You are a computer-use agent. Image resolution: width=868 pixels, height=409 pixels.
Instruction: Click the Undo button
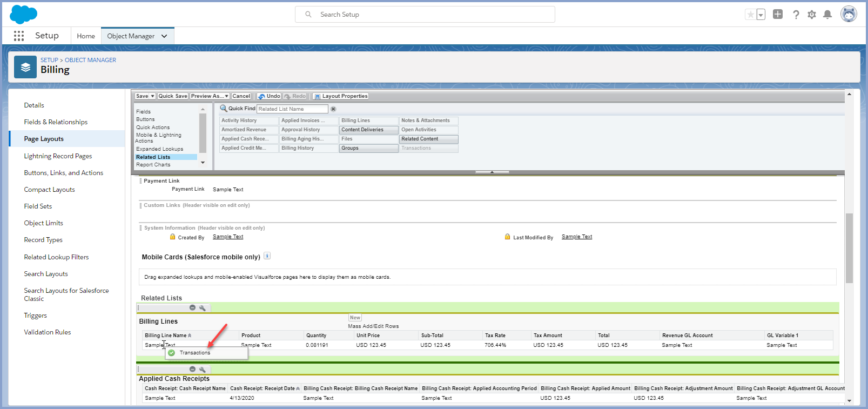coord(269,96)
